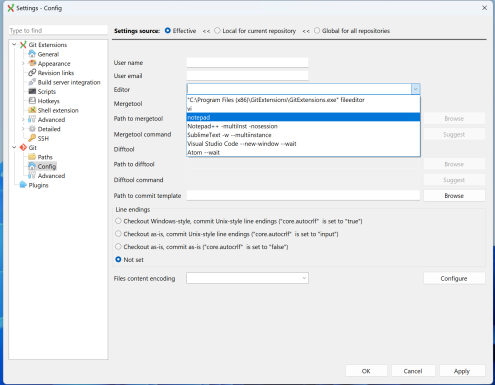Click the Revision links chain icon

32,73
